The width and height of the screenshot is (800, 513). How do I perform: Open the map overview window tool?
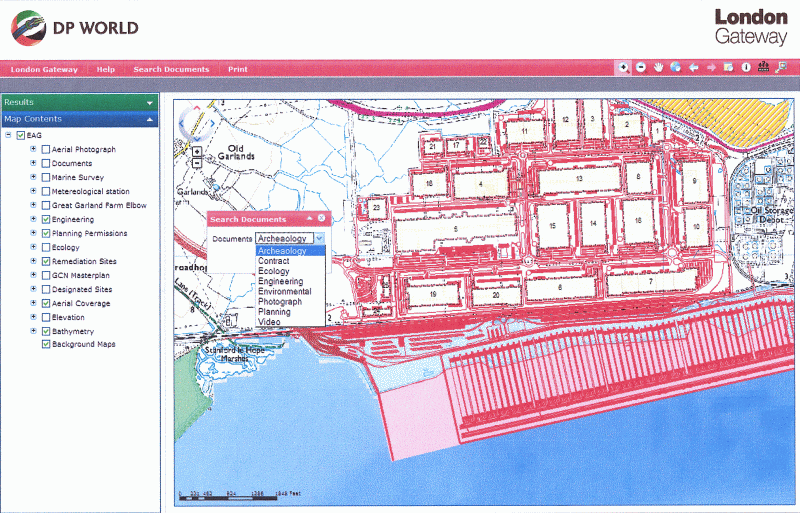point(729,67)
